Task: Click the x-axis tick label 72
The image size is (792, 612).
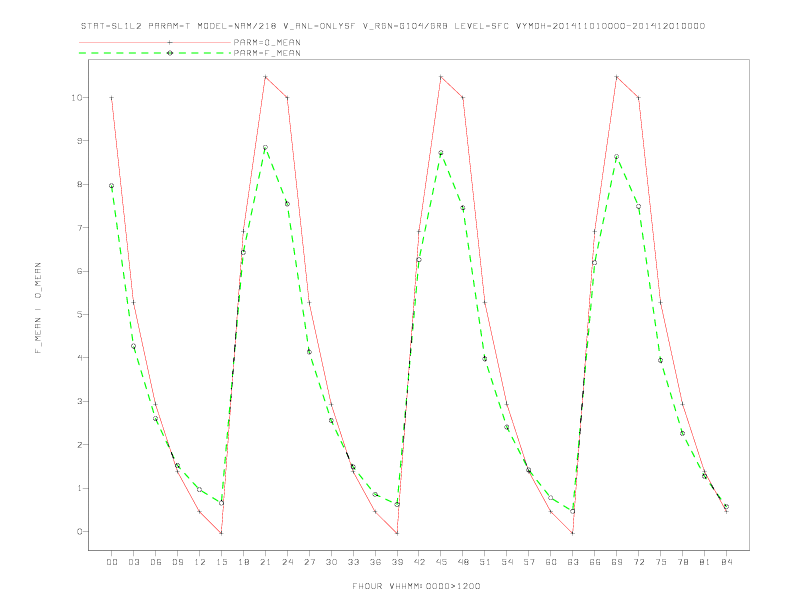Action: point(638,562)
